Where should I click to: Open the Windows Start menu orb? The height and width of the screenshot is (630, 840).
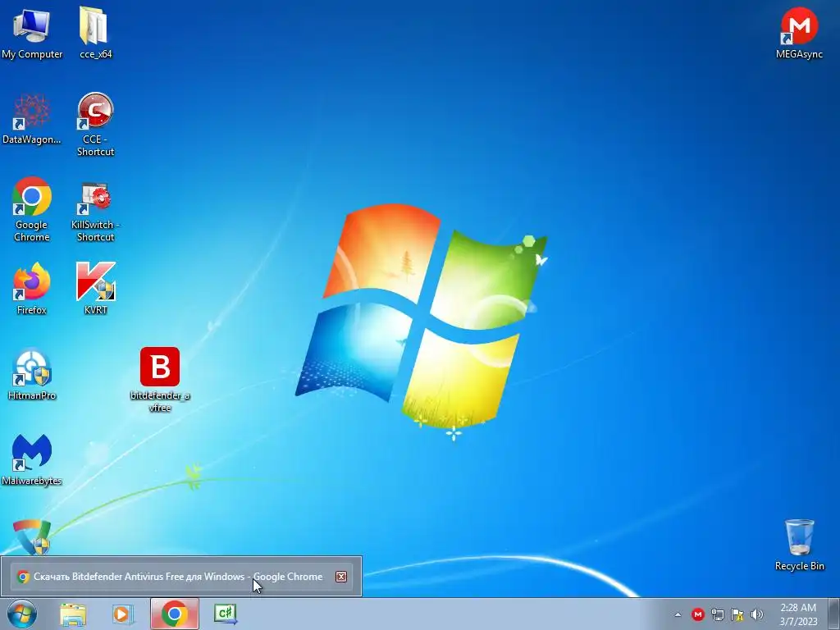pyautogui.click(x=22, y=614)
